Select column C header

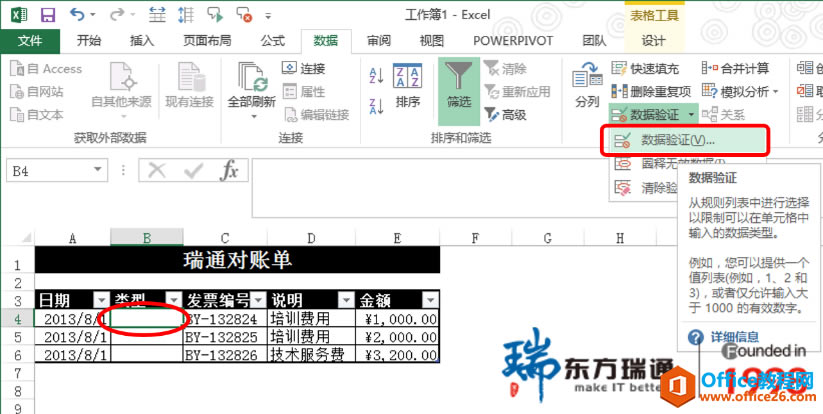click(225, 239)
